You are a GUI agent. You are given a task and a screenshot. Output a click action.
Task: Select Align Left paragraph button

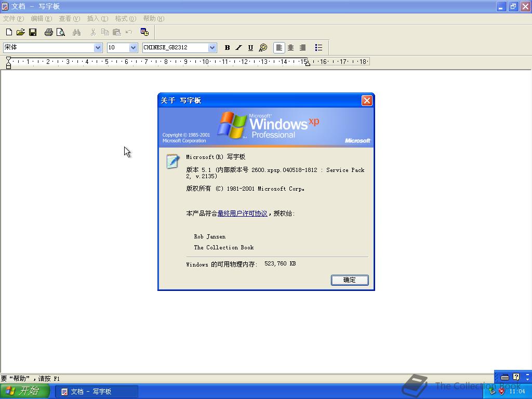(x=279, y=47)
